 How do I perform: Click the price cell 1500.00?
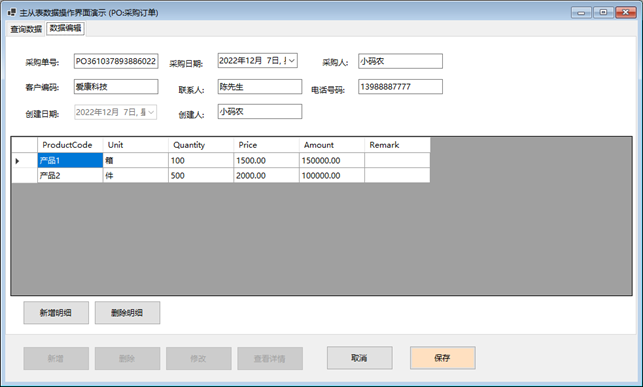click(267, 160)
